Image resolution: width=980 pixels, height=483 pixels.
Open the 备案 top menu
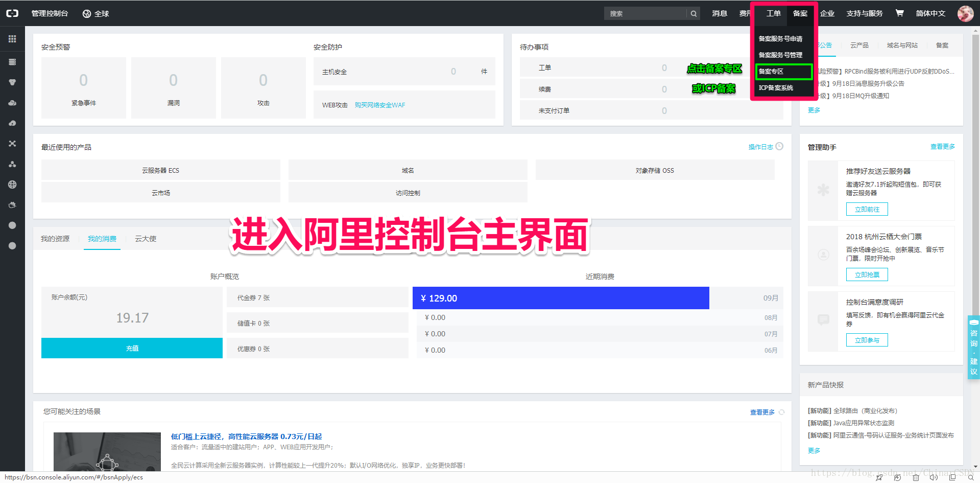pyautogui.click(x=800, y=13)
